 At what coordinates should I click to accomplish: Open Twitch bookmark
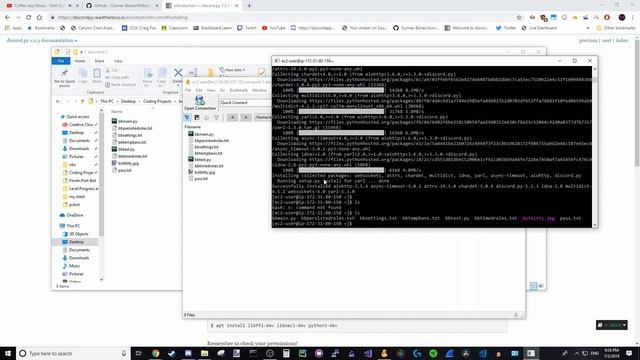247,28
